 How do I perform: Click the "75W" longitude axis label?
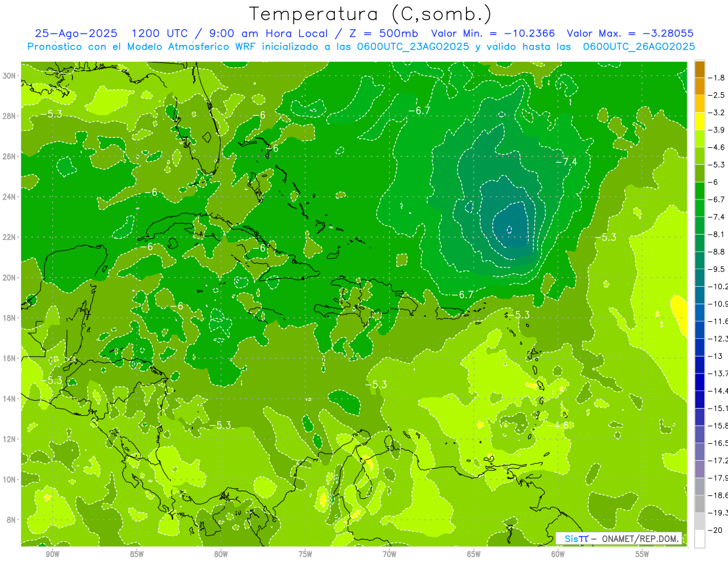(x=305, y=554)
